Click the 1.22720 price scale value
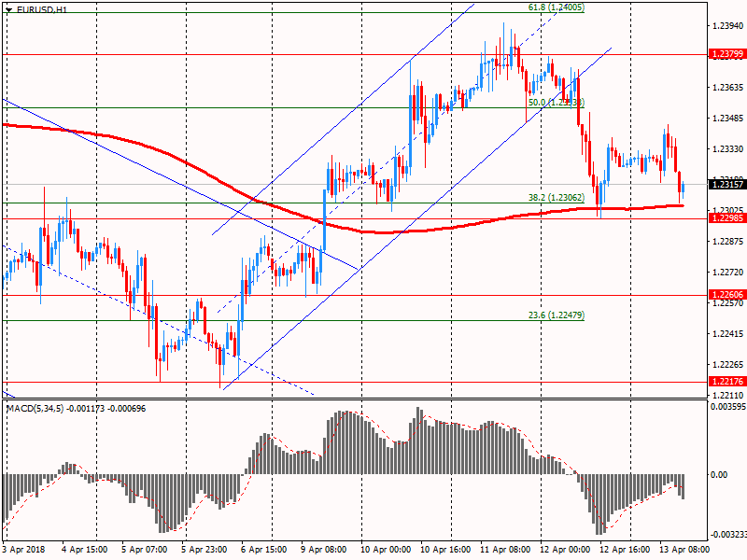 (727, 273)
